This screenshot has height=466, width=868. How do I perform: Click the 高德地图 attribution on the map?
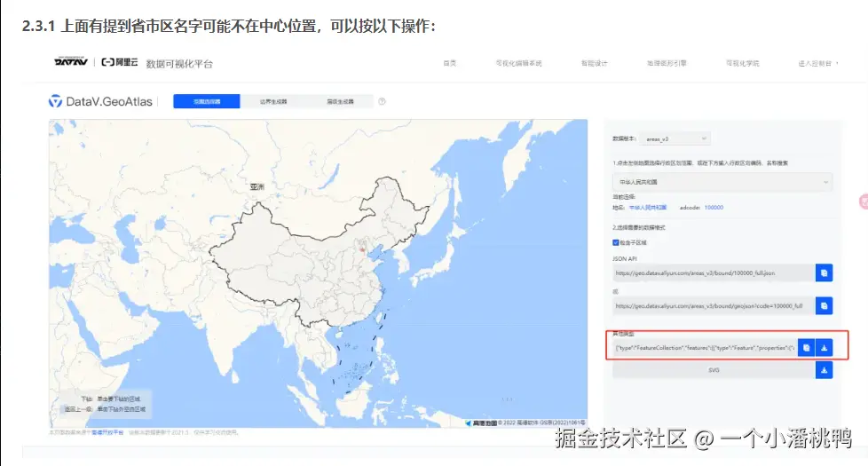[481, 423]
